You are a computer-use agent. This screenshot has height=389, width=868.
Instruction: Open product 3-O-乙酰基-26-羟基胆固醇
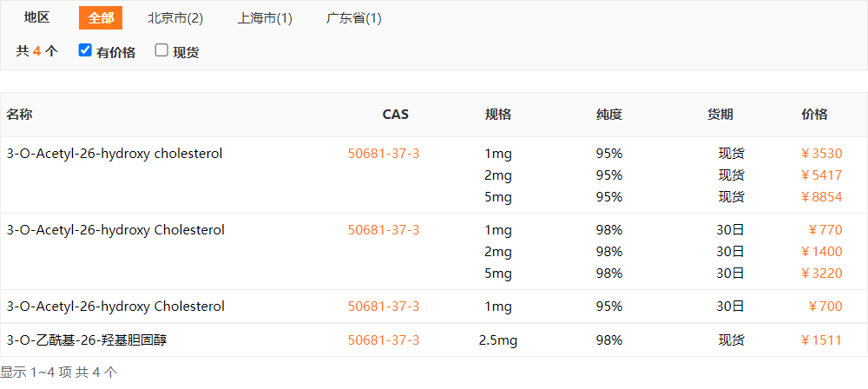(87, 340)
